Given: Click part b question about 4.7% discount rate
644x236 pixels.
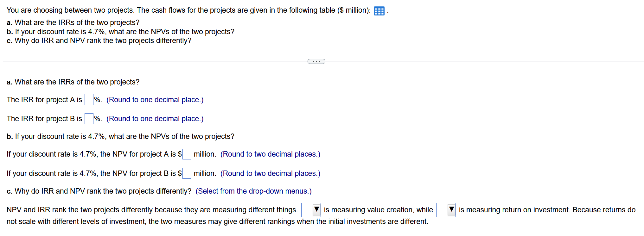Looking at the screenshot, I should 120,136.
